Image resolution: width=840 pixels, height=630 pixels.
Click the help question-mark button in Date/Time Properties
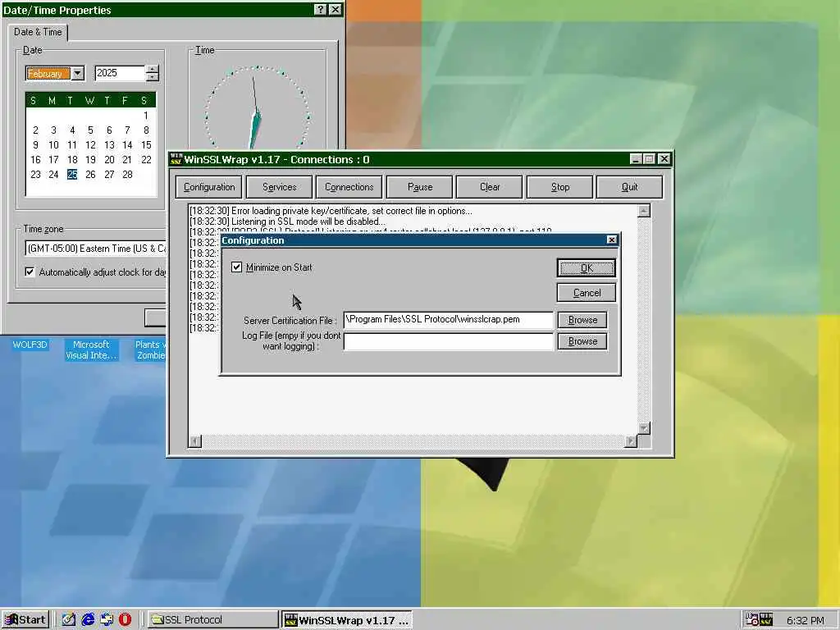point(320,10)
